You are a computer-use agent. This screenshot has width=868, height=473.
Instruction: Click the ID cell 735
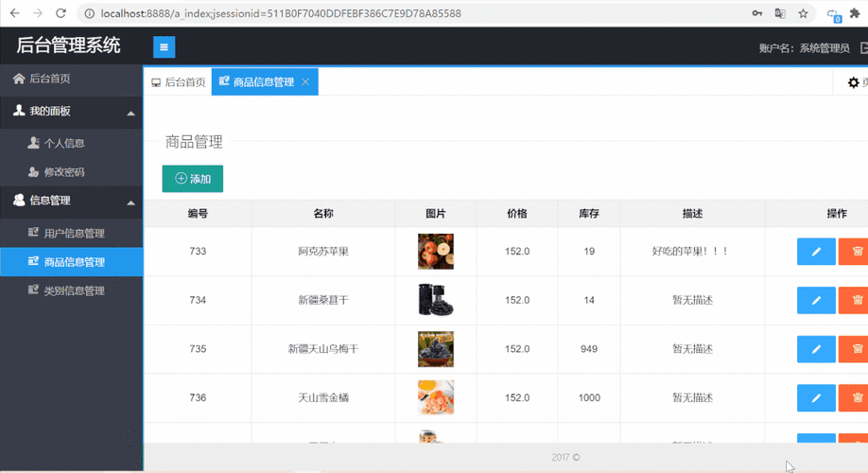198,349
